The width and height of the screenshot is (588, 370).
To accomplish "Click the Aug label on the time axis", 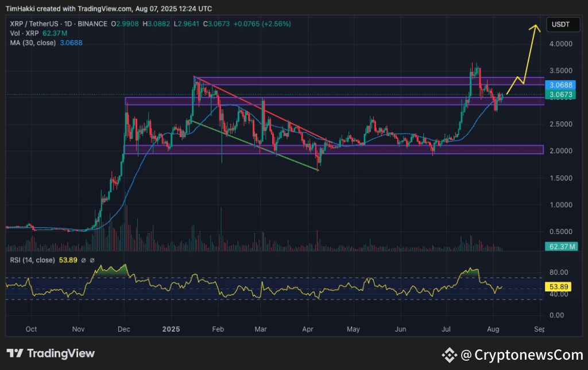I will click(493, 329).
